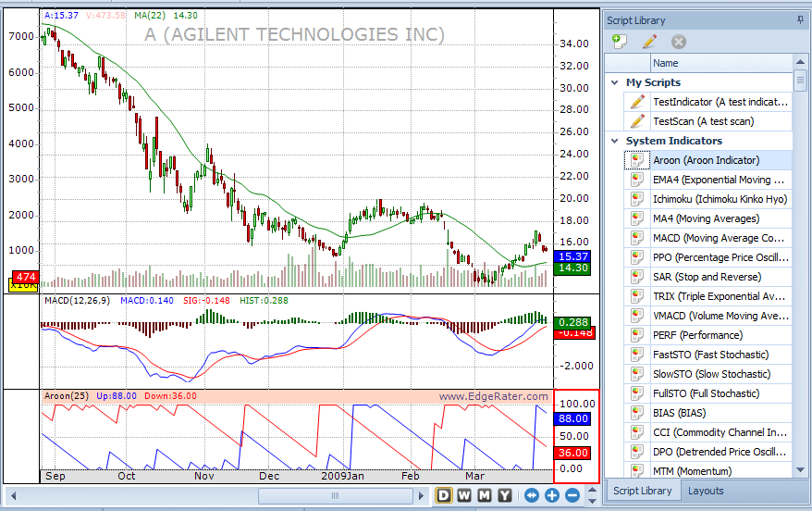Select TestScan script row
The image size is (812, 511).
[707, 121]
